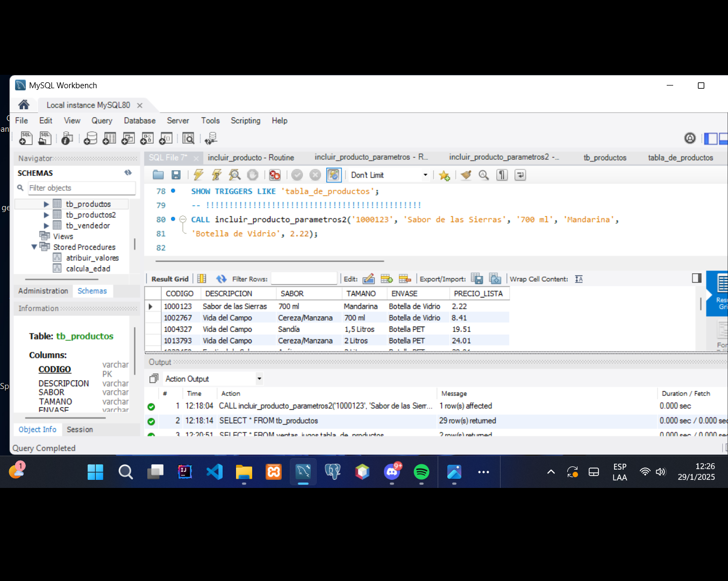Viewport: 728px width, 581px height.
Task: Edit current row icon
Action: pos(368,279)
